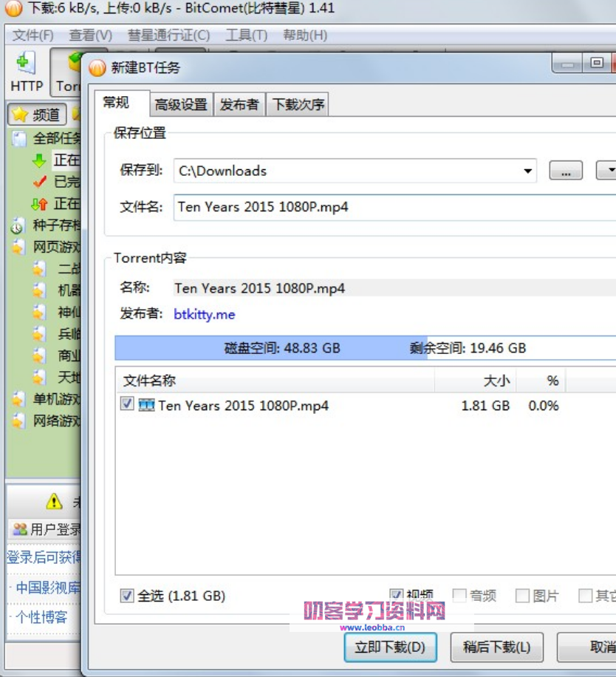Click the yellow warning triangle icon

[54, 502]
